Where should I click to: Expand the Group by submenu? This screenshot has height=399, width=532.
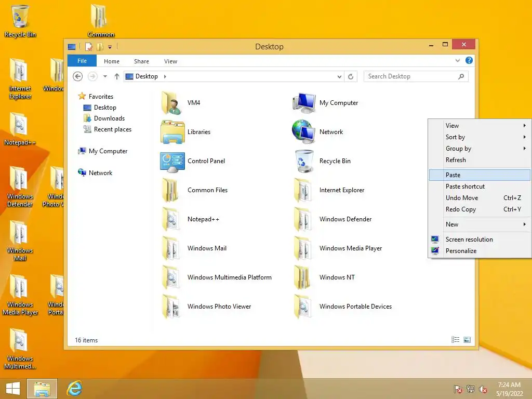[480, 149]
